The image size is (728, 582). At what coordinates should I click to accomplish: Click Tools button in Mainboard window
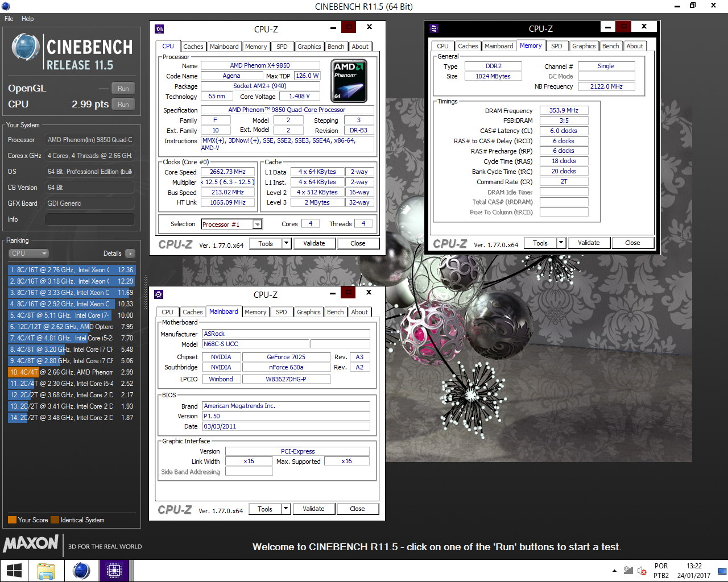(x=265, y=509)
